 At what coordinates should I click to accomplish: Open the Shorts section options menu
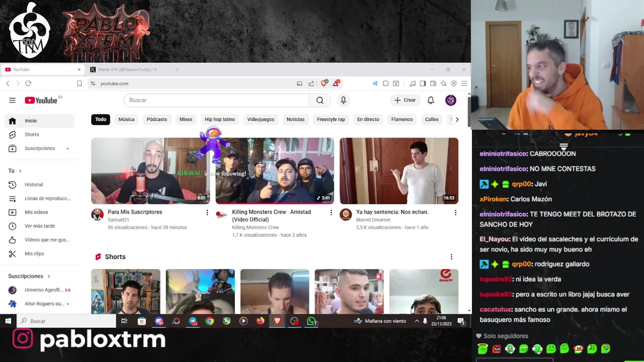451,257
